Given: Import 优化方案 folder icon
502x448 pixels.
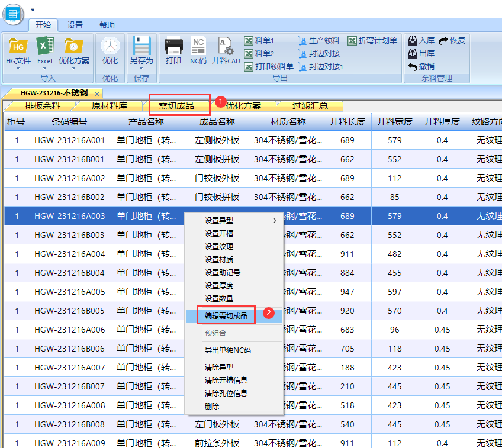Looking at the screenshot, I should 73,46.
